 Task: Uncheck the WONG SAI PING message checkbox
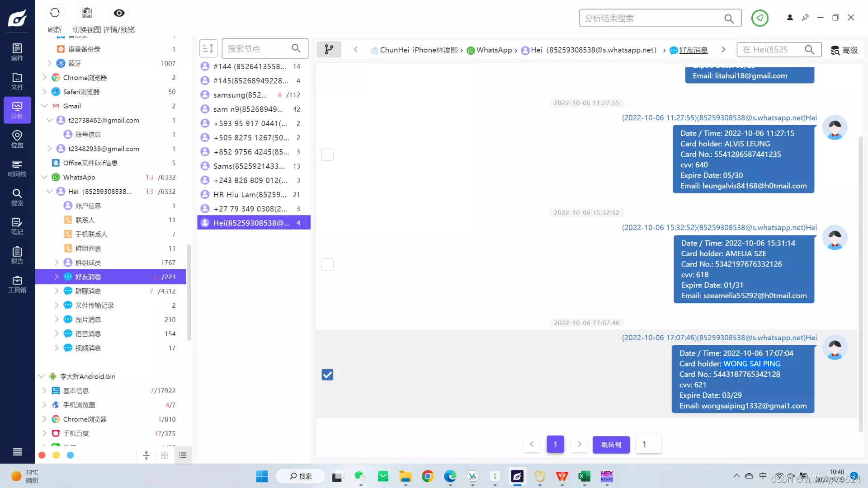pyautogui.click(x=327, y=375)
